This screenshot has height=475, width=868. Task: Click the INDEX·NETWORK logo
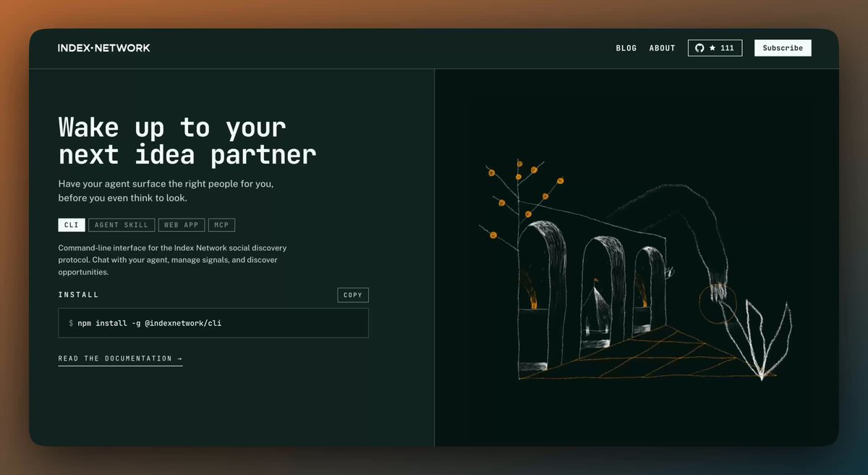104,48
